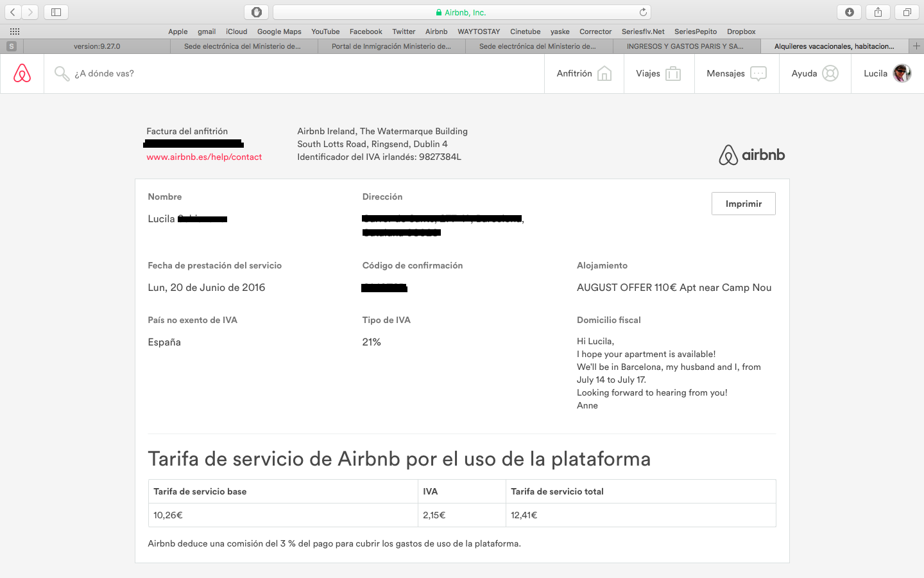Open the Apple bookmark
Image resolution: width=924 pixels, height=578 pixels.
178,31
